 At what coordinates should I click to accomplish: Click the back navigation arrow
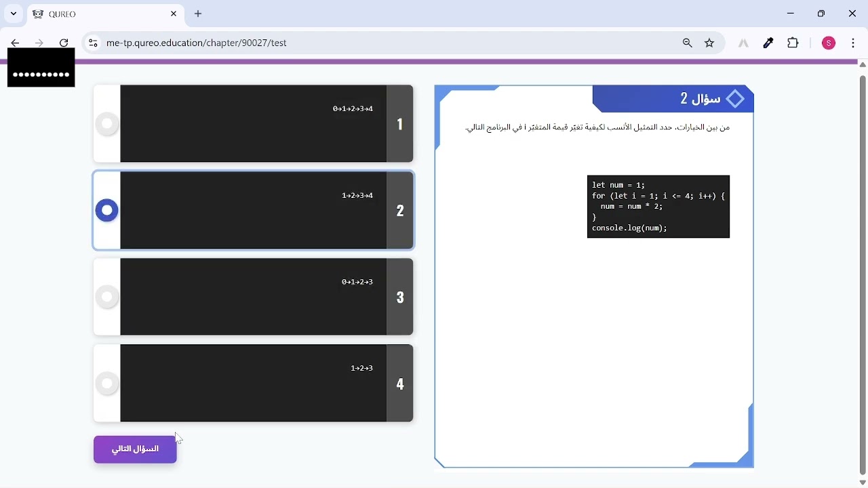coord(16,43)
